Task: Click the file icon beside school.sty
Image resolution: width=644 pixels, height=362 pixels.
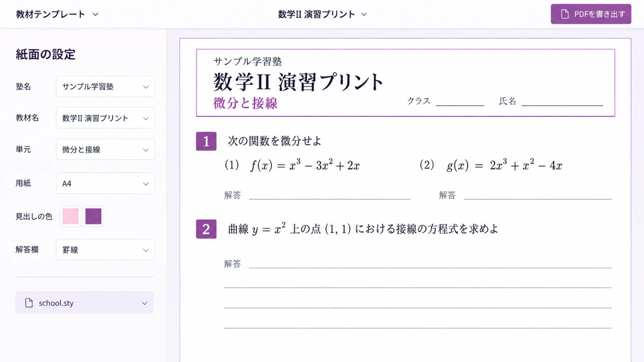Action: click(x=29, y=303)
